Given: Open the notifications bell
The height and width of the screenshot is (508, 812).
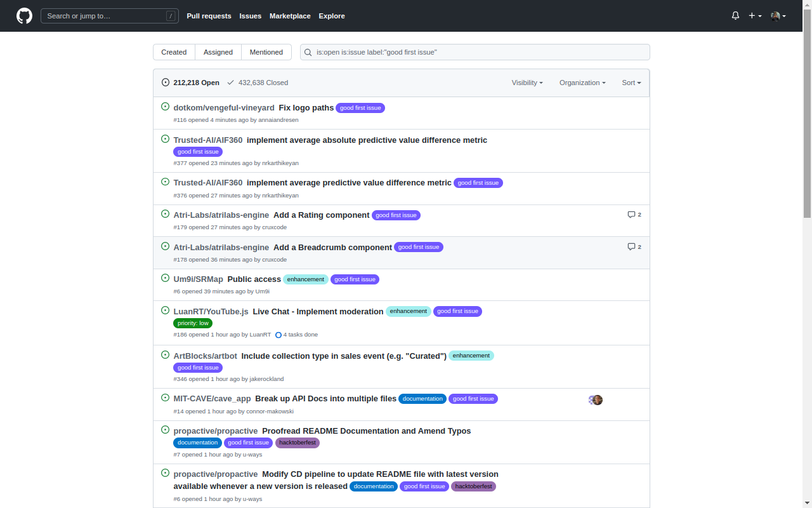Looking at the screenshot, I should 735,15.
